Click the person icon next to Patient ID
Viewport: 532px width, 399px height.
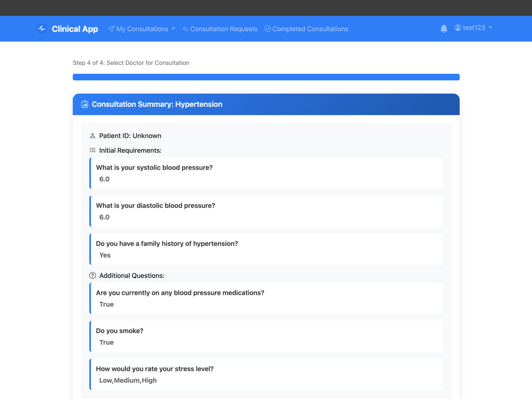pos(92,136)
